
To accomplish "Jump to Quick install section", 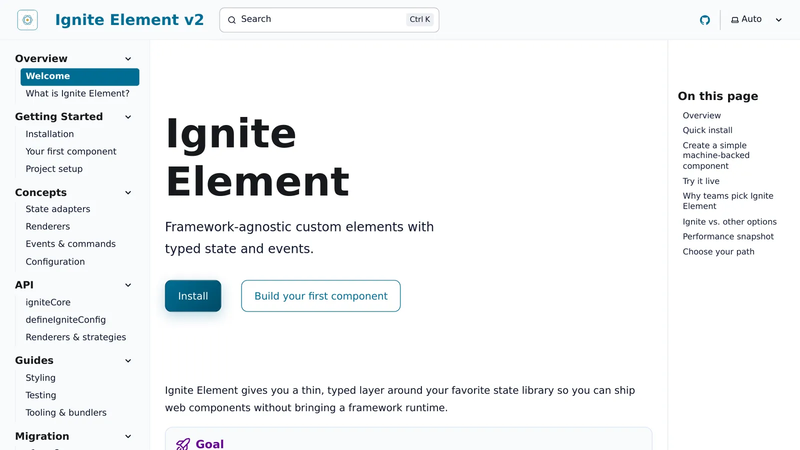I will click(707, 130).
